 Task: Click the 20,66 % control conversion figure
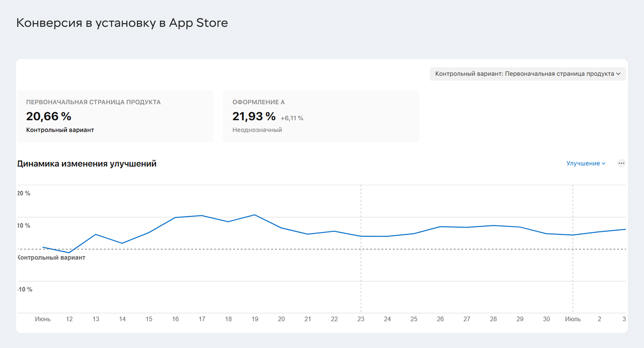point(49,116)
